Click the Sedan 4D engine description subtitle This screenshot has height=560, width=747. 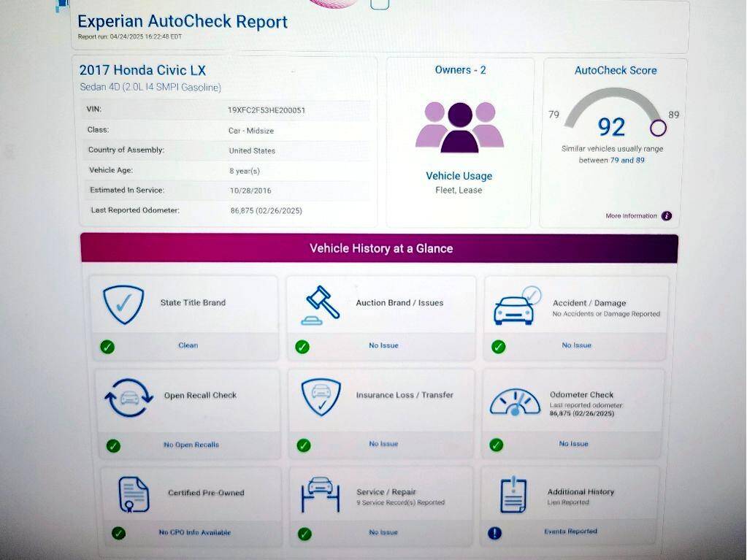(150, 87)
